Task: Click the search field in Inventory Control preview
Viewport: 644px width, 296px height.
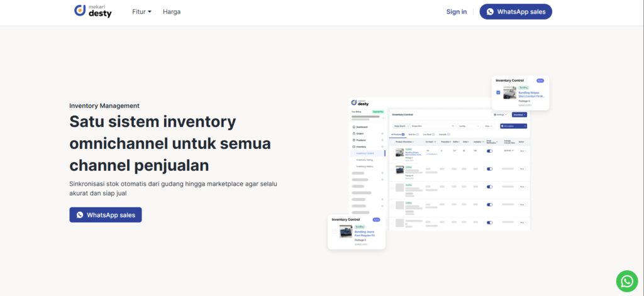Action: tap(431, 126)
